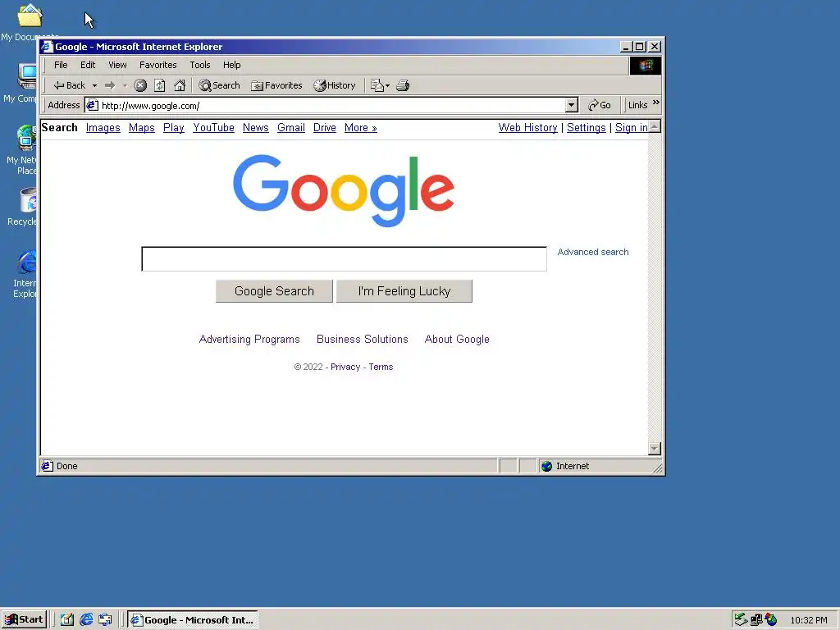Expand the Links bar chevron
This screenshot has width=840, height=630.
tap(655, 103)
